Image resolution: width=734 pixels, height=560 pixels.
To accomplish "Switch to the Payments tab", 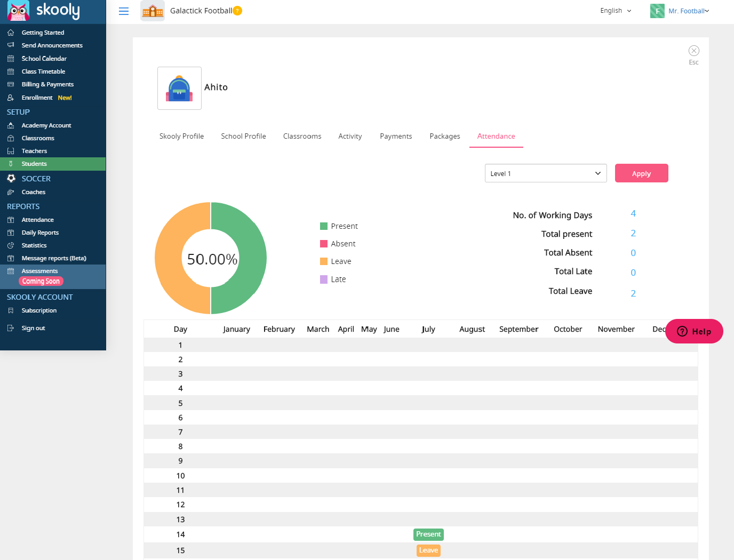I will tap(396, 136).
